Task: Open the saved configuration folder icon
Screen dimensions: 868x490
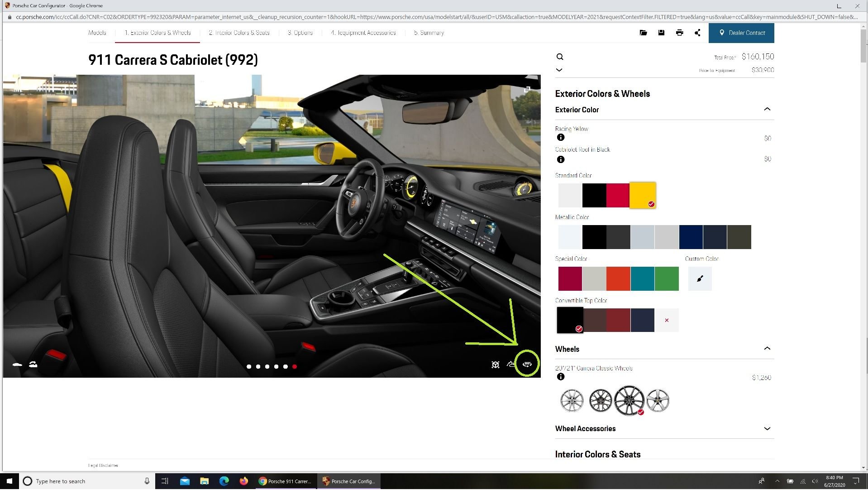Action: pos(643,33)
